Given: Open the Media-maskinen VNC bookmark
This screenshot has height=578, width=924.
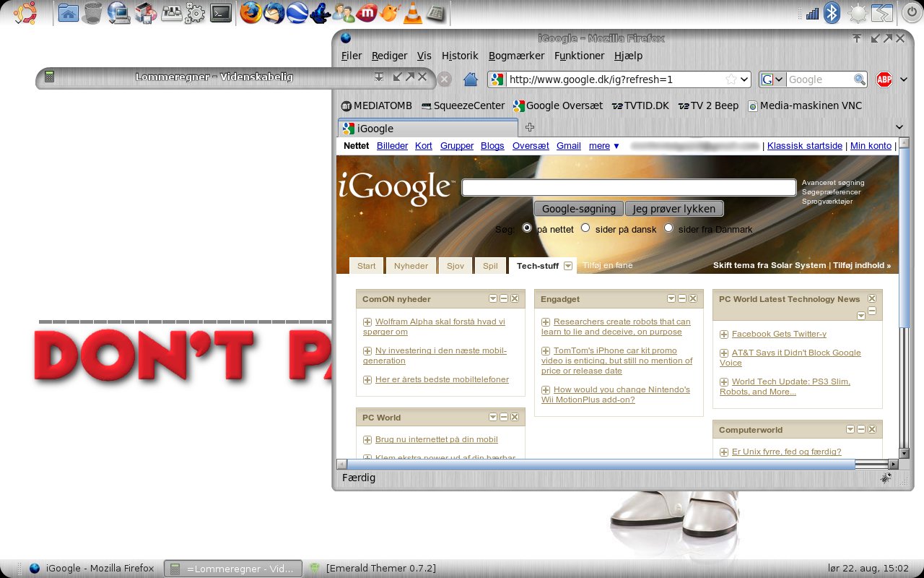Looking at the screenshot, I should pos(805,105).
